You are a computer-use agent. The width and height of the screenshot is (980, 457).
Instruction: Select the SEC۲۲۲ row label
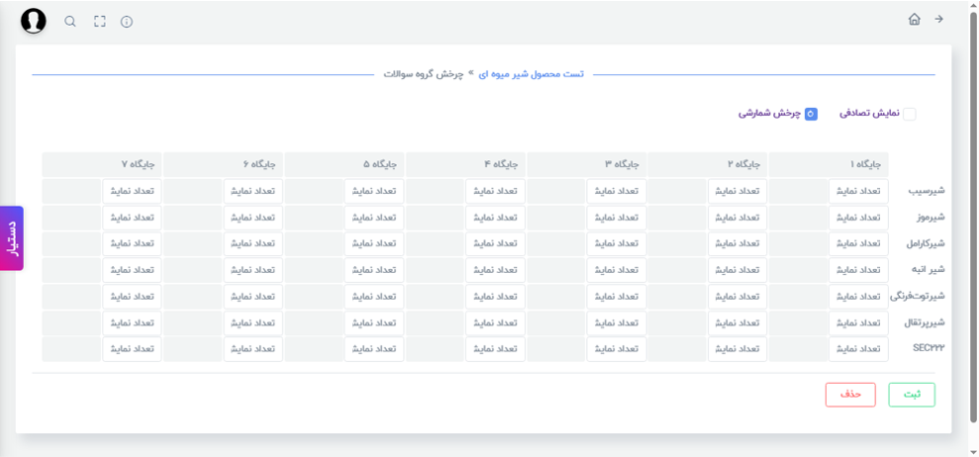tap(929, 349)
